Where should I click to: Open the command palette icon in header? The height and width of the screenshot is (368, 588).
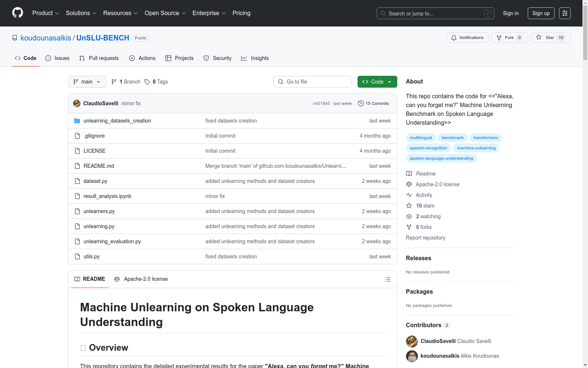[565, 13]
